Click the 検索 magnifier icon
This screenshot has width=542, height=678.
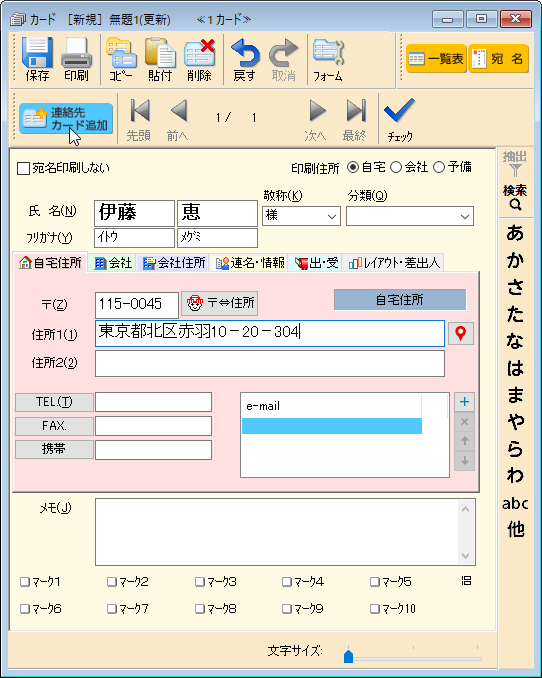[x=515, y=205]
